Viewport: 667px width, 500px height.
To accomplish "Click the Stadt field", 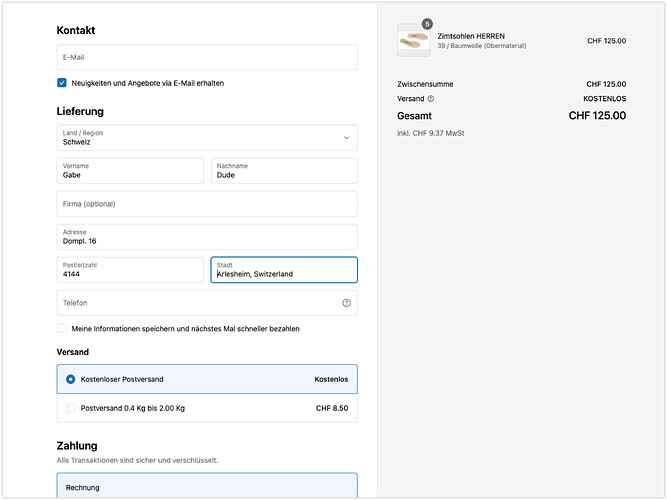I will click(284, 270).
